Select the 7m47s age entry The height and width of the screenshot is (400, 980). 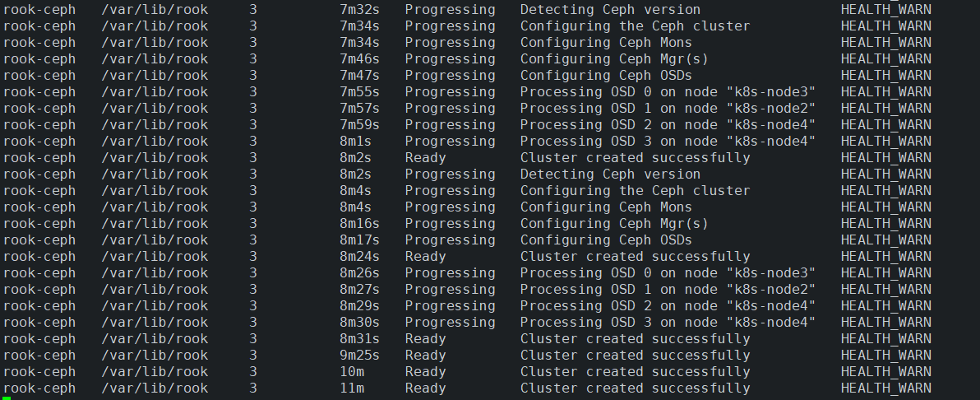coord(359,75)
